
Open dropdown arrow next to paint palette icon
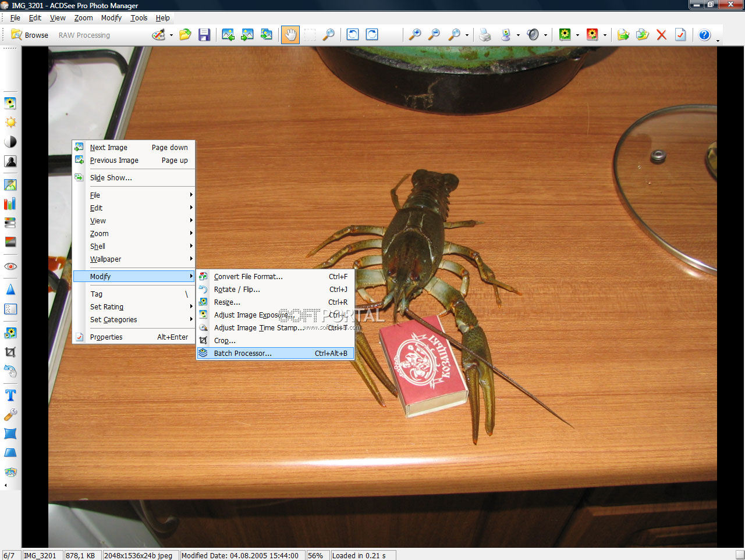coord(171,35)
